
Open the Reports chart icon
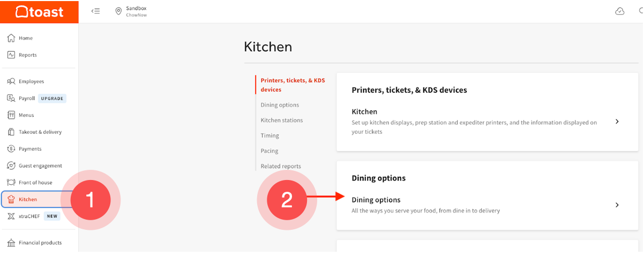(x=11, y=55)
